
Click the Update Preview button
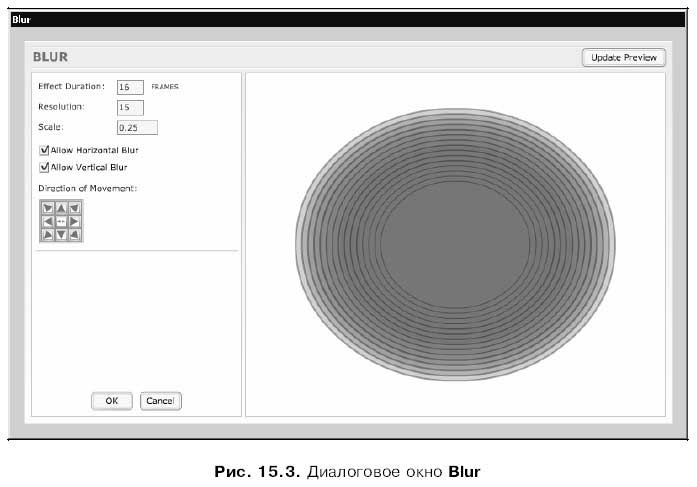pyautogui.click(x=624, y=58)
